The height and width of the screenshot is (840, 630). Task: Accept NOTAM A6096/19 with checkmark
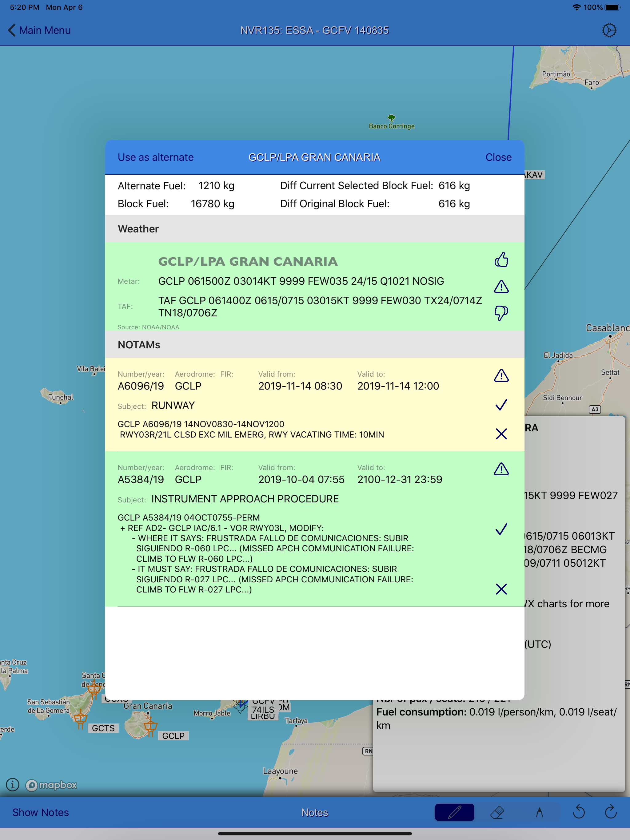(501, 405)
